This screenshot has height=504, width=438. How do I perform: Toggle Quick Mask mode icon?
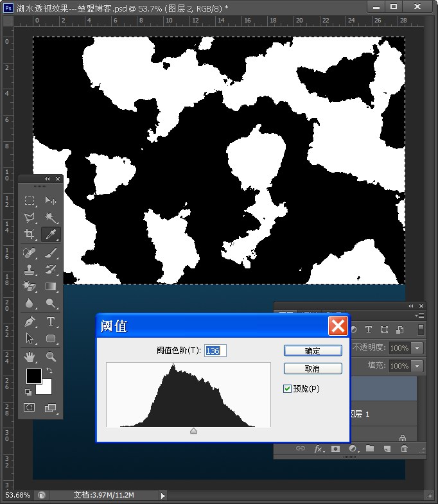pos(29,408)
